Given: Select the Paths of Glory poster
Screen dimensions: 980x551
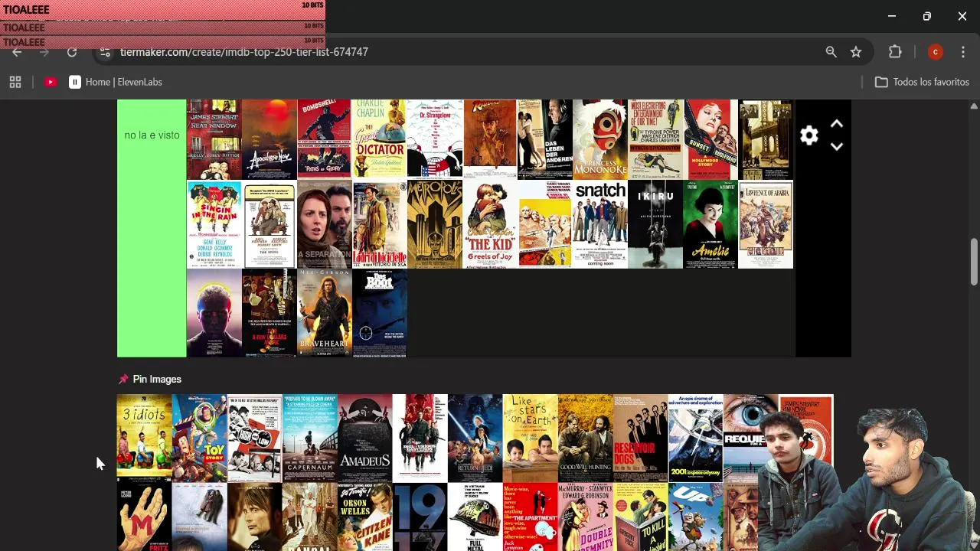Looking at the screenshot, I should [x=325, y=139].
